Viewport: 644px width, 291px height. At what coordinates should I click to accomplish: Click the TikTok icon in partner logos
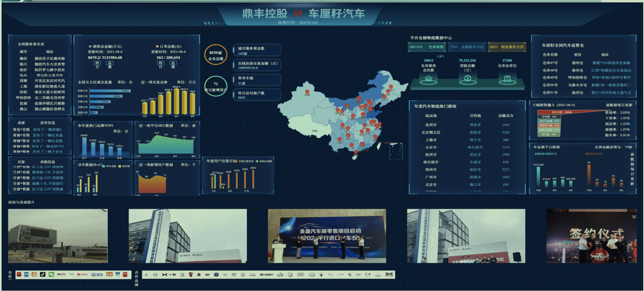click(42, 274)
